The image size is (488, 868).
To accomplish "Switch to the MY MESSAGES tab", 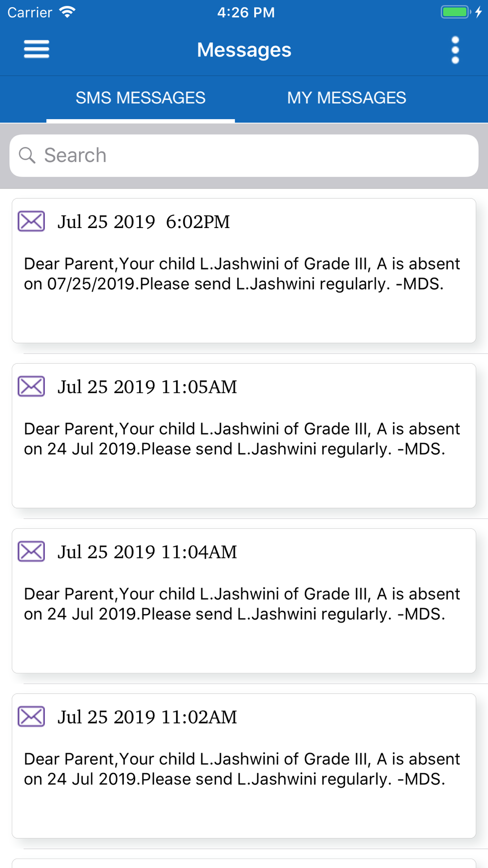I will pyautogui.click(x=346, y=98).
